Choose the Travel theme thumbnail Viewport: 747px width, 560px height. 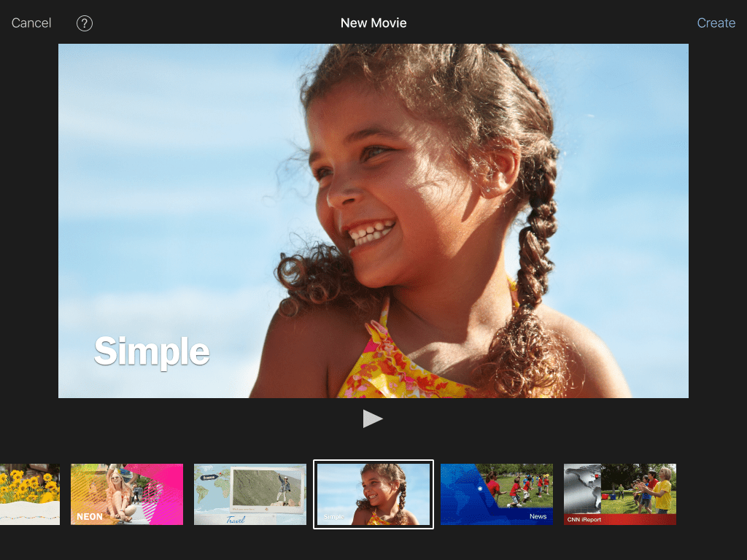(250, 494)
